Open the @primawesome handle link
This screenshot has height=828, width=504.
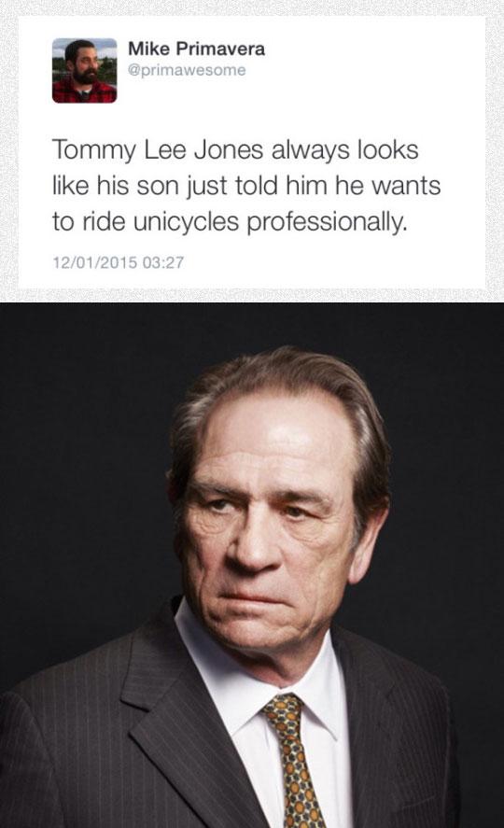tap(187, 70)
